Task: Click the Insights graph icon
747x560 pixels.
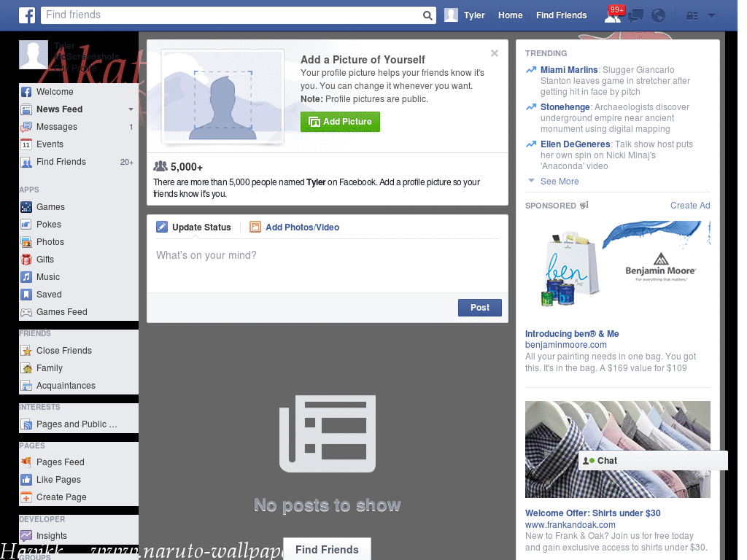Action: point(26,536)
